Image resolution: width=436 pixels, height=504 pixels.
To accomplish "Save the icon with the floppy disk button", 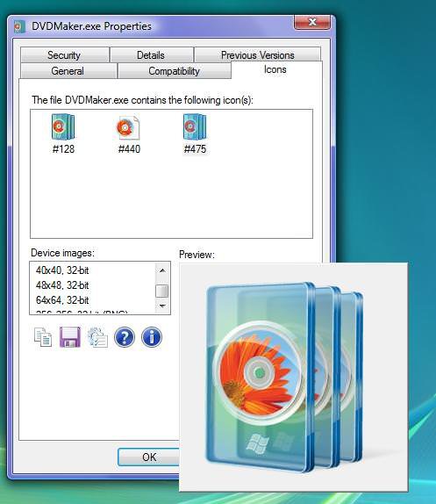I will pyautogui.click(x=70, y=337).
